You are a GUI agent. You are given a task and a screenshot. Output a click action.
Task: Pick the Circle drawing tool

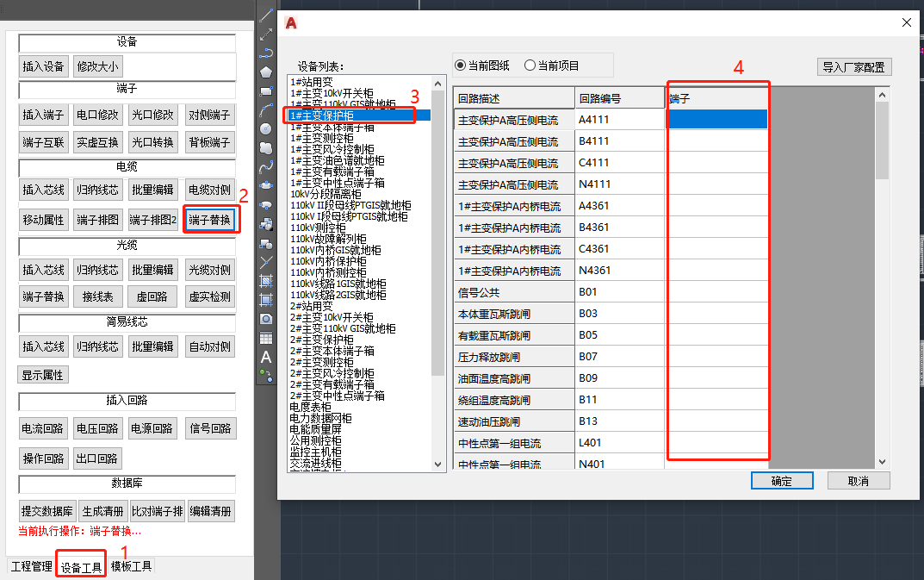(267, 128)
